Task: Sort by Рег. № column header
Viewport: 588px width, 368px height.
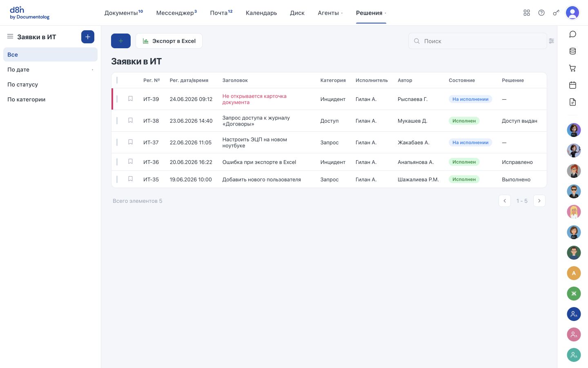Action: 151,80
